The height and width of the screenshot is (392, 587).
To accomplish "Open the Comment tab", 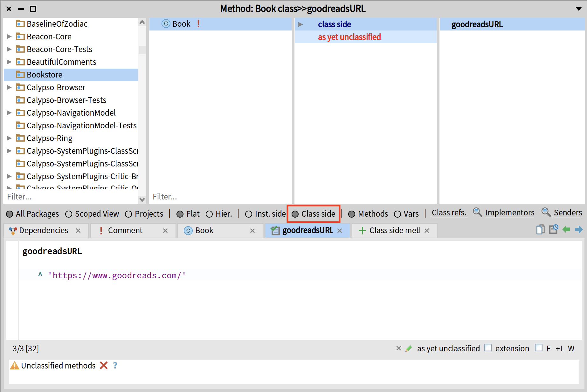I will pyautogui.click(x=125, y=231).
